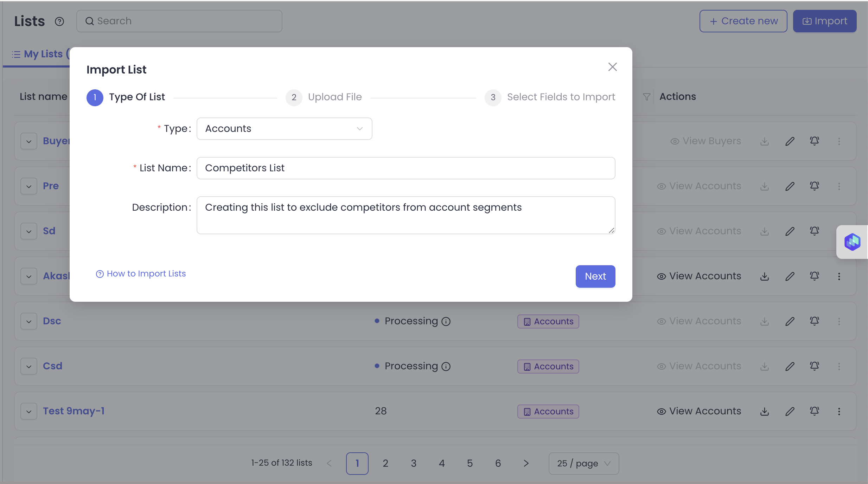Click bell alert icon for Csd row
Image resolution: width=868 pixels, height=484 pixels.
tap(815, 366)
